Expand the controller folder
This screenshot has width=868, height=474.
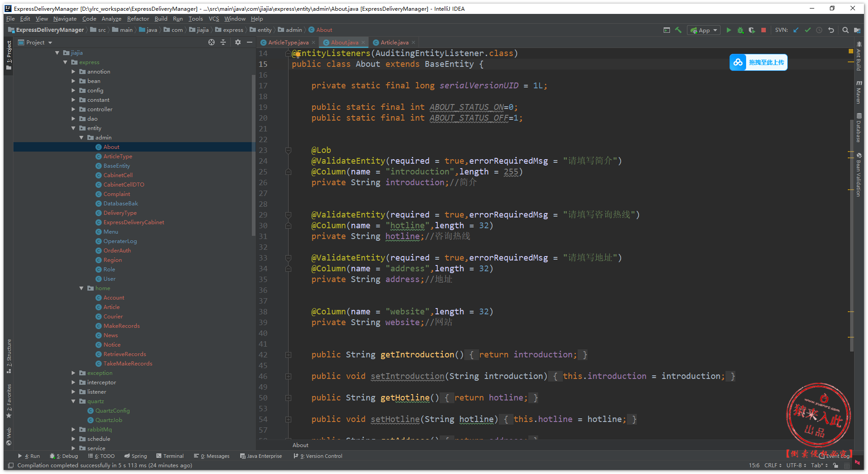(x=73, y=109)
